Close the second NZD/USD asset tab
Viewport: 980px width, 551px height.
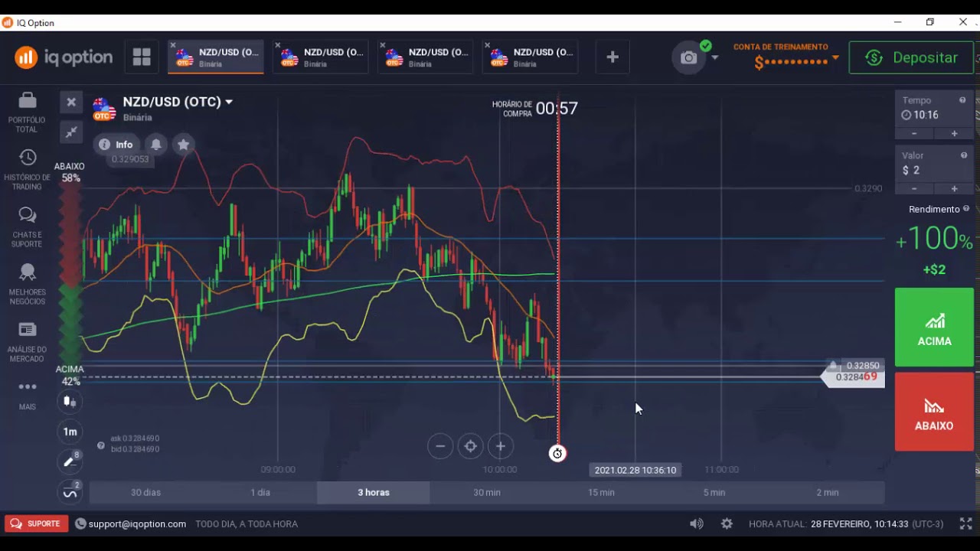[277, 45]
